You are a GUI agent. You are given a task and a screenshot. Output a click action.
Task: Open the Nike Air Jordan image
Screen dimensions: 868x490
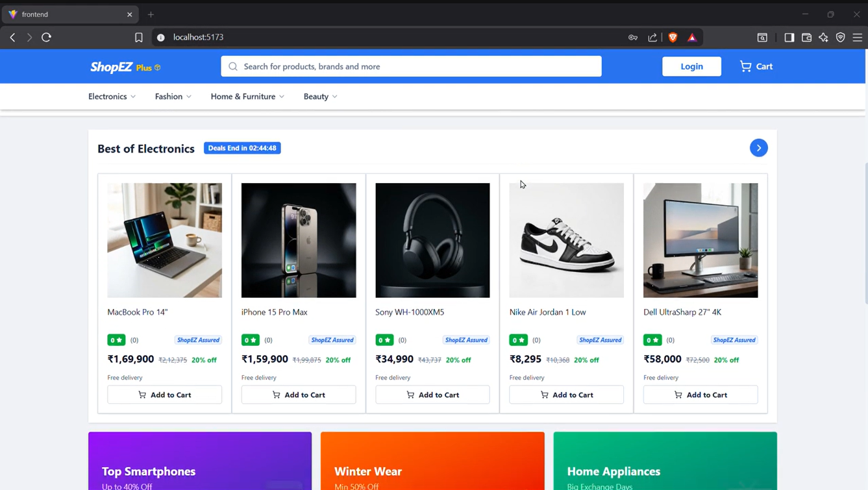click(567, 240)
